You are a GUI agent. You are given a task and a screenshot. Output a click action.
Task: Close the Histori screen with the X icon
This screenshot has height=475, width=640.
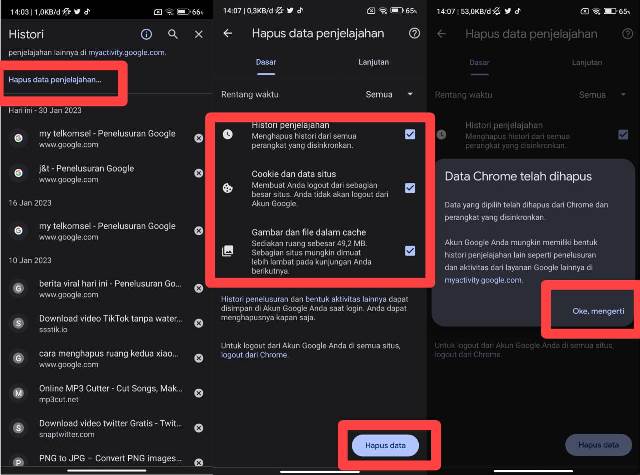199,35
